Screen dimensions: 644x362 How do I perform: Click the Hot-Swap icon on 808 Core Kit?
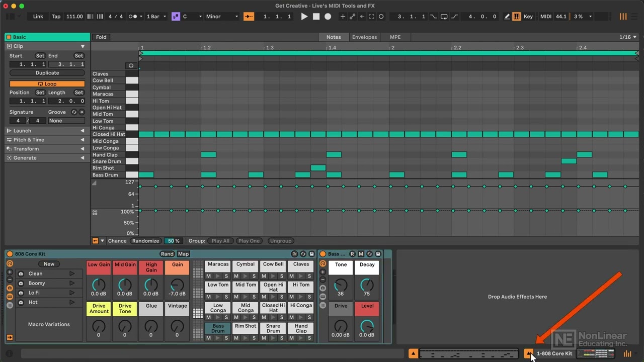(303, 254)
